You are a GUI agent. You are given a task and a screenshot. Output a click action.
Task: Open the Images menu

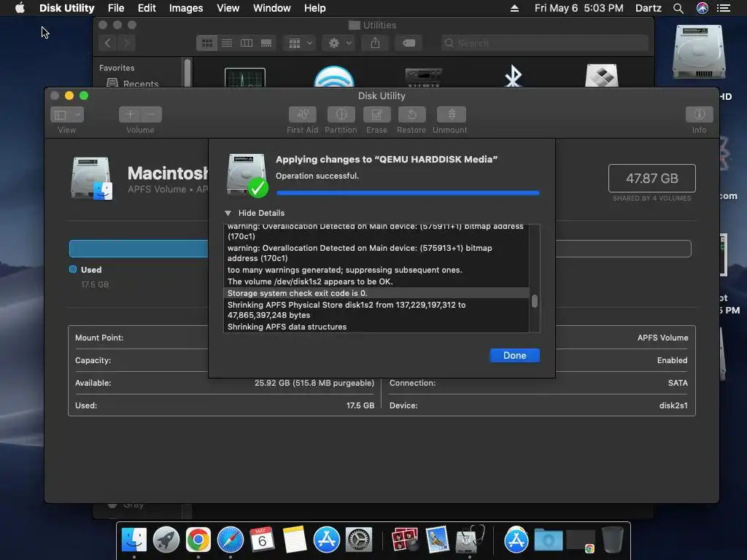pos(186,8)
